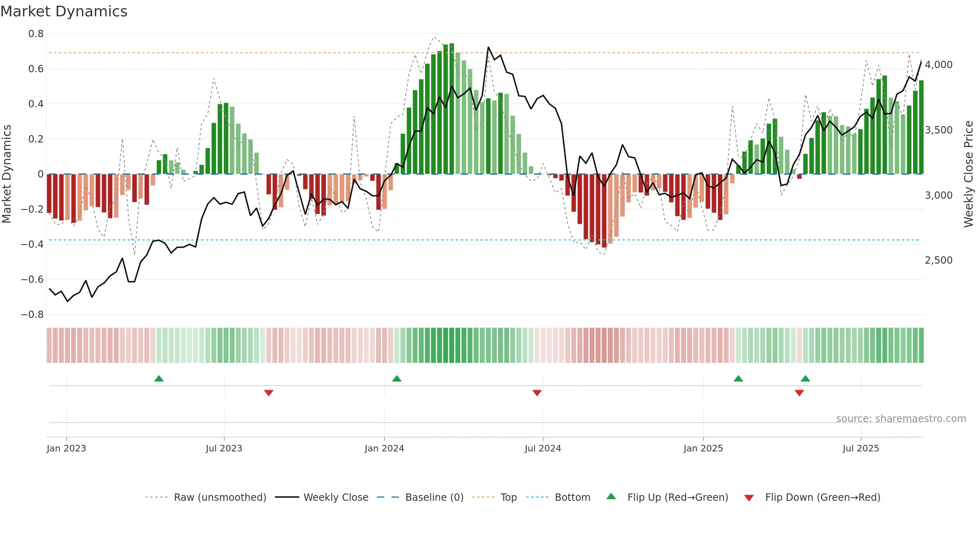The image size is (980, 551).
Task: Click the '−0.8' left axis tick label
Action: [32, 315]
